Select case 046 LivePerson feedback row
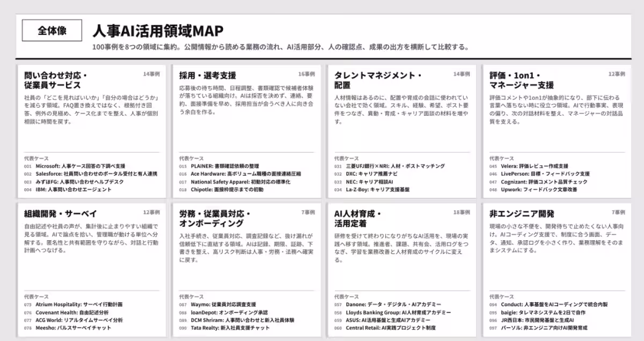Screen dimensions: 644x341 [539, 174]
